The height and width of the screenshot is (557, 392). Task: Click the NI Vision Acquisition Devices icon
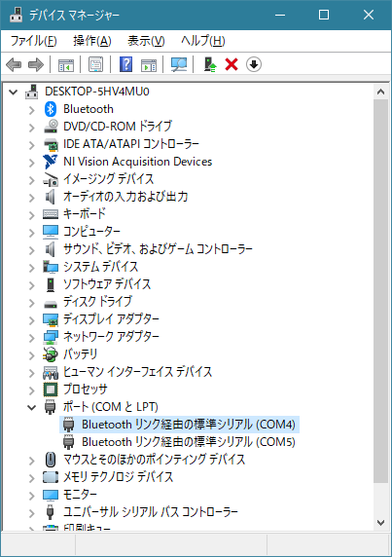(51, 162)
